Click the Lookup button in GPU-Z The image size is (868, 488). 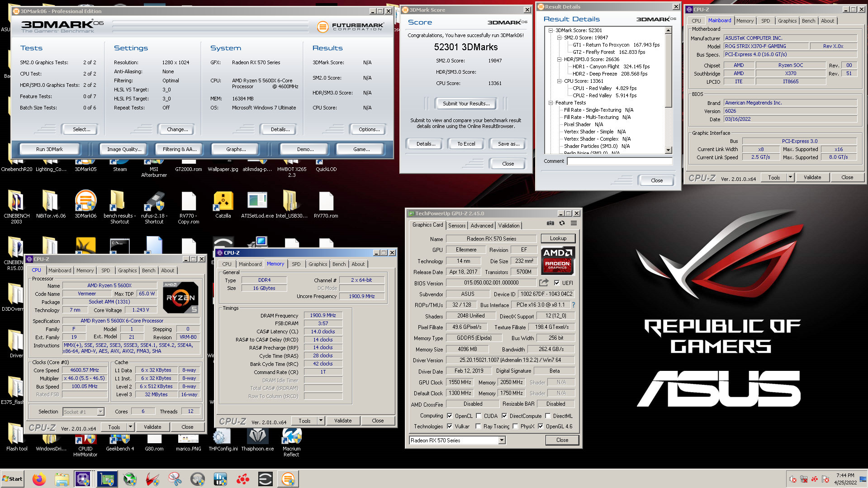(x=558, y=238)
